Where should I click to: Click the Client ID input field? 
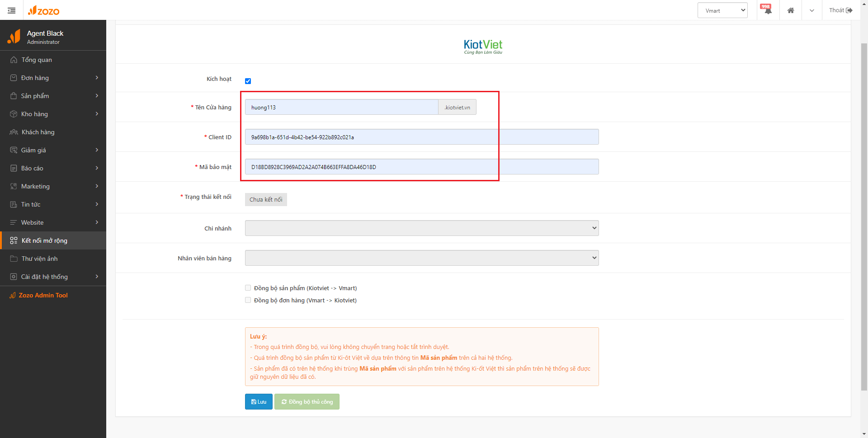click(x=422, y=137)
